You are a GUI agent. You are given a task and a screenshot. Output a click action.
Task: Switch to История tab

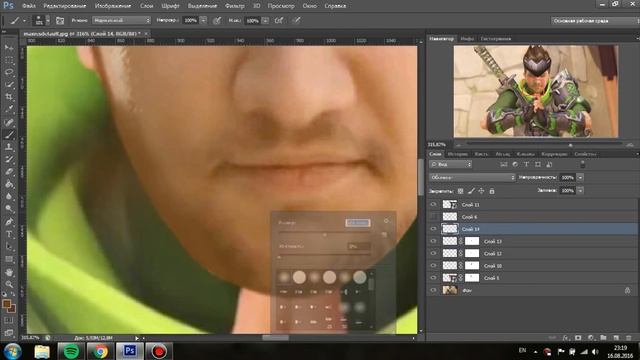click(458, 154)
